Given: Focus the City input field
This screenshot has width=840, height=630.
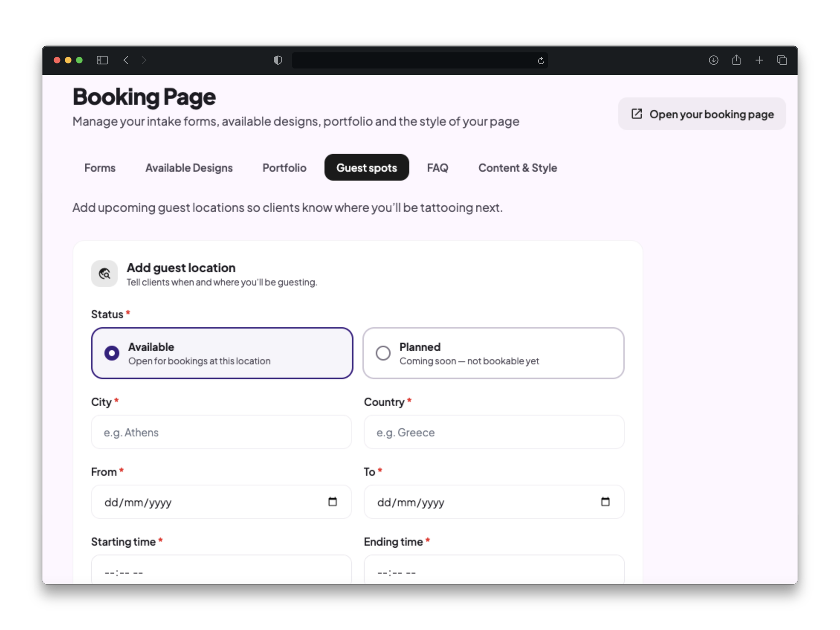Looking at the screenshot, I should [221, 432].
